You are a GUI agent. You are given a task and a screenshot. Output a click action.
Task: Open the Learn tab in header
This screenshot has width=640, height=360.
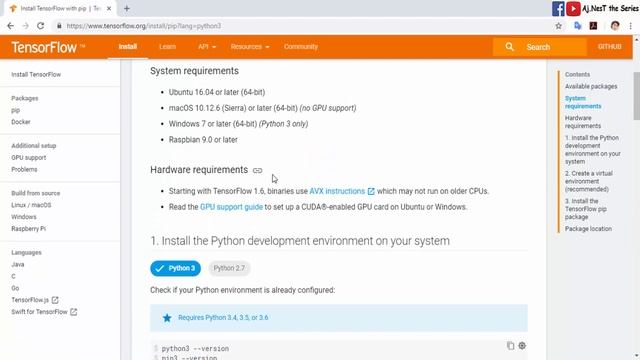[167, 47]
